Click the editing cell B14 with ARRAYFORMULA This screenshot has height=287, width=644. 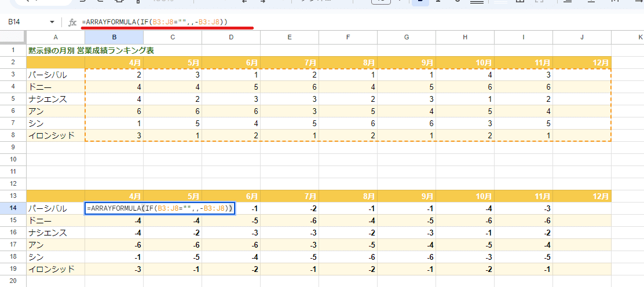(160, 208)
